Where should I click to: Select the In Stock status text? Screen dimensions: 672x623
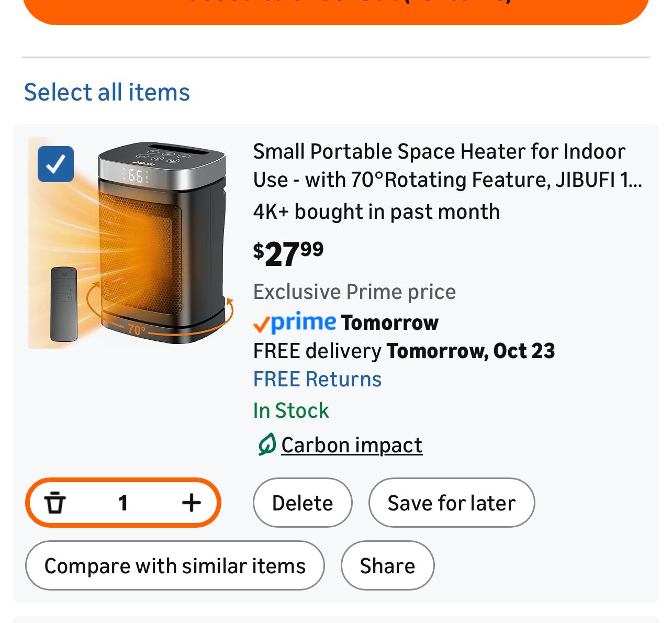[291, 410]
